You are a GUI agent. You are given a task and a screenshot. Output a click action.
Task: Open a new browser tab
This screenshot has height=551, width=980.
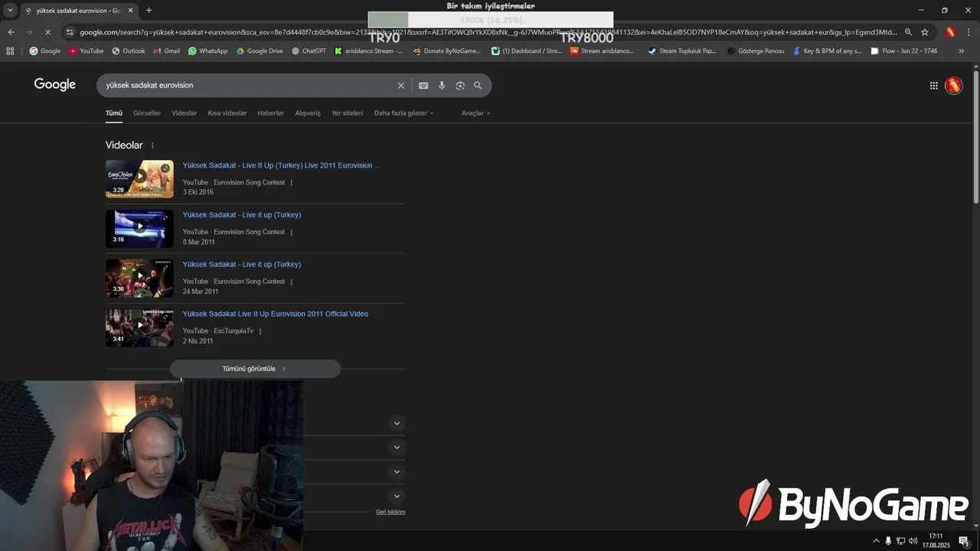(x=149, y=11)
